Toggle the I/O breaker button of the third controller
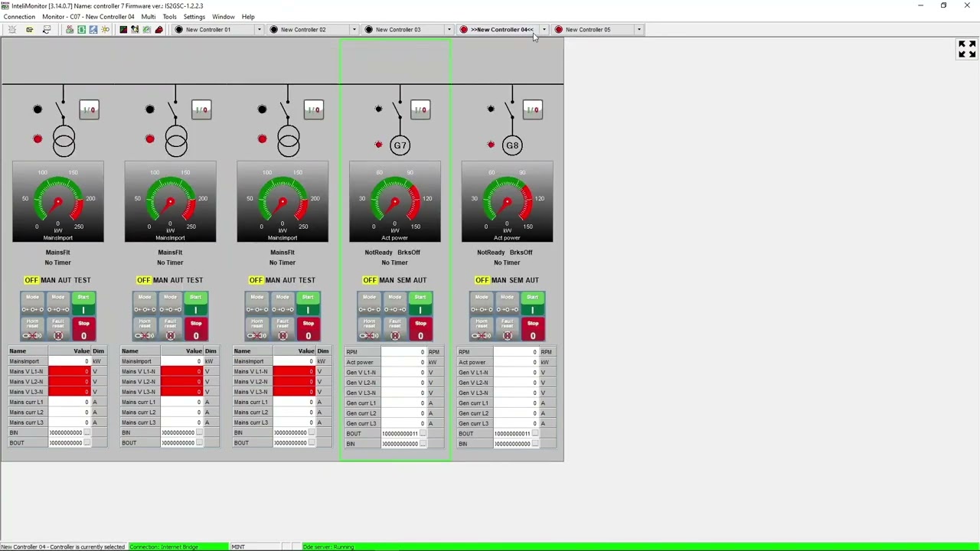This screenshot has width=980, height=551. click(x=313, y=109)
